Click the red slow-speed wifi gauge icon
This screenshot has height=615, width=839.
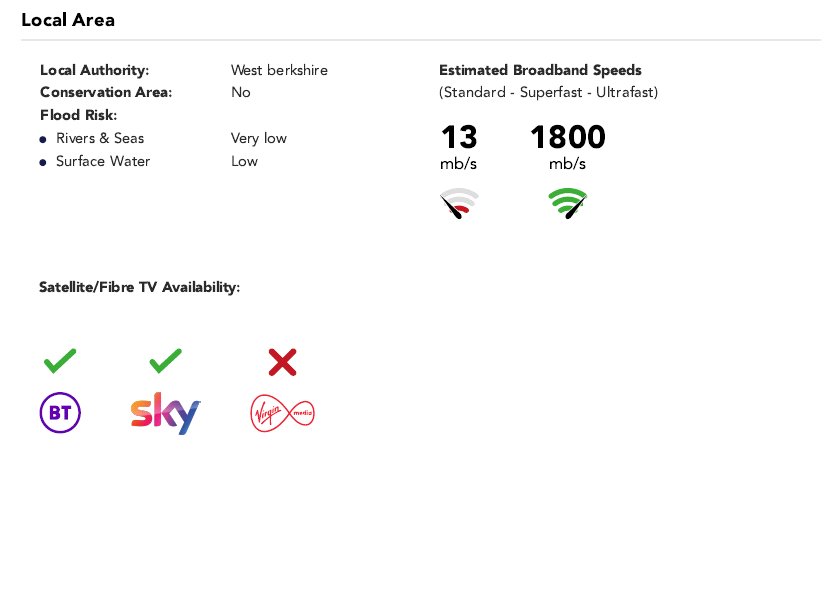tap(459, 203)
